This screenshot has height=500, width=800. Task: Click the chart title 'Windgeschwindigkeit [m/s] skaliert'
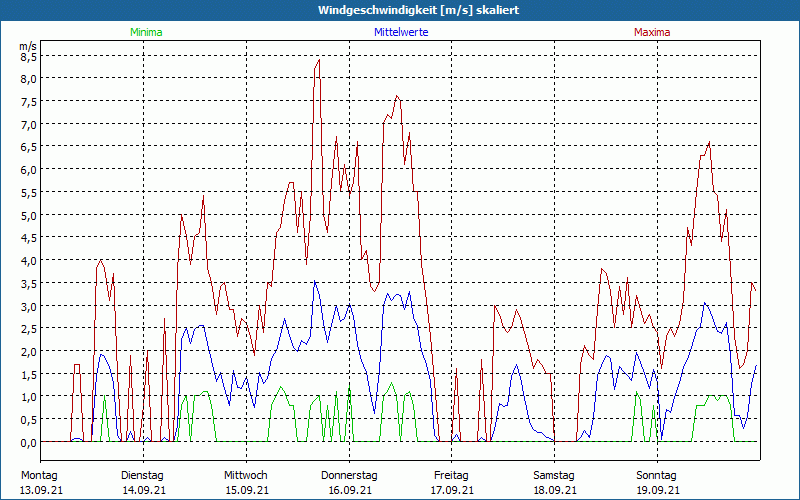point(418,10)
